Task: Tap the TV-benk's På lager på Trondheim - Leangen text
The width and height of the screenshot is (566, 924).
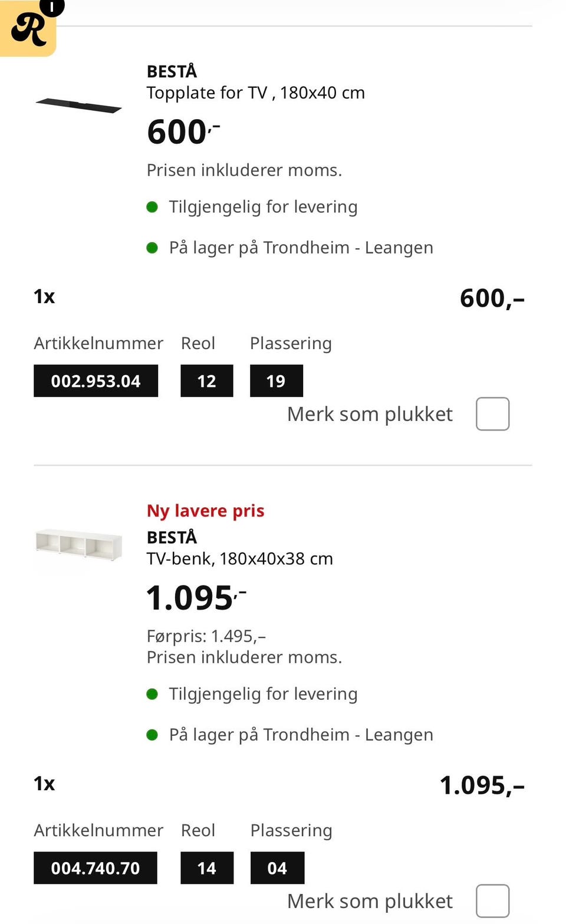Action: [301, 735]
